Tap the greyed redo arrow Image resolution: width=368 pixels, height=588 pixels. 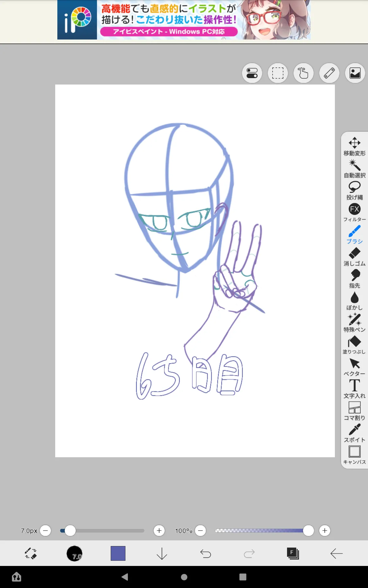[249, 553]
